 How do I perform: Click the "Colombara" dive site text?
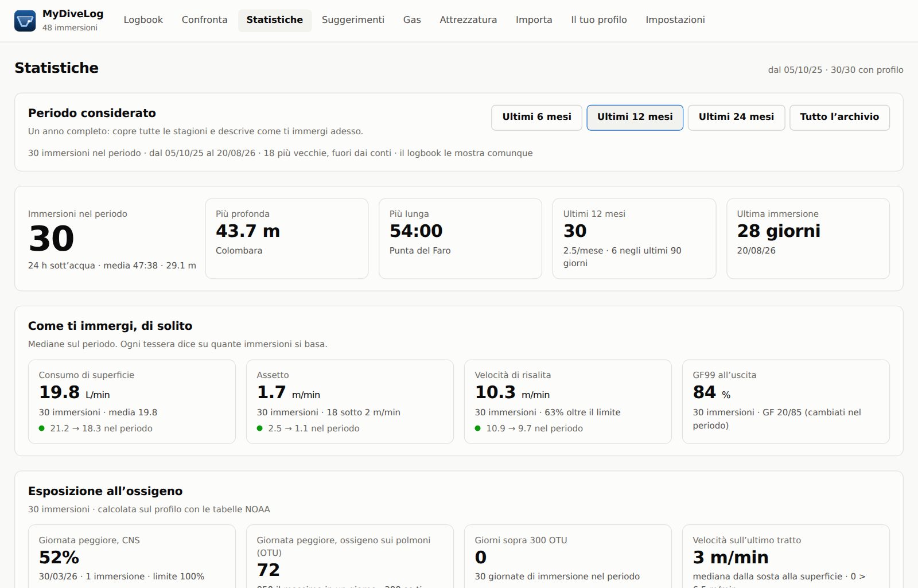click(x=239, y=251)
